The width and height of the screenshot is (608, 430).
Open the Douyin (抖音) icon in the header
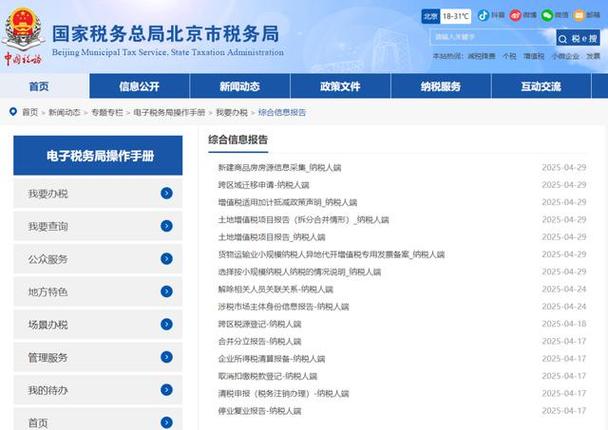pos(483,15)
